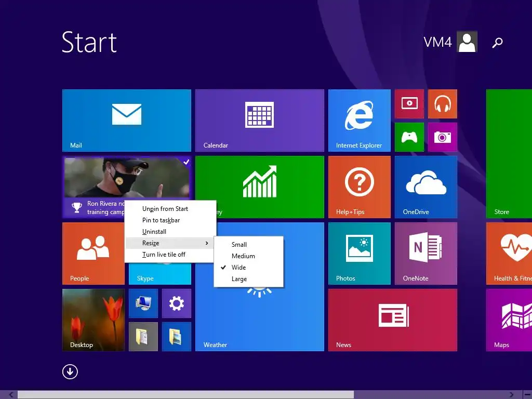The image size is (532, 399).
Task: Open the Pictures folder tile
Action: pos(177,337)
